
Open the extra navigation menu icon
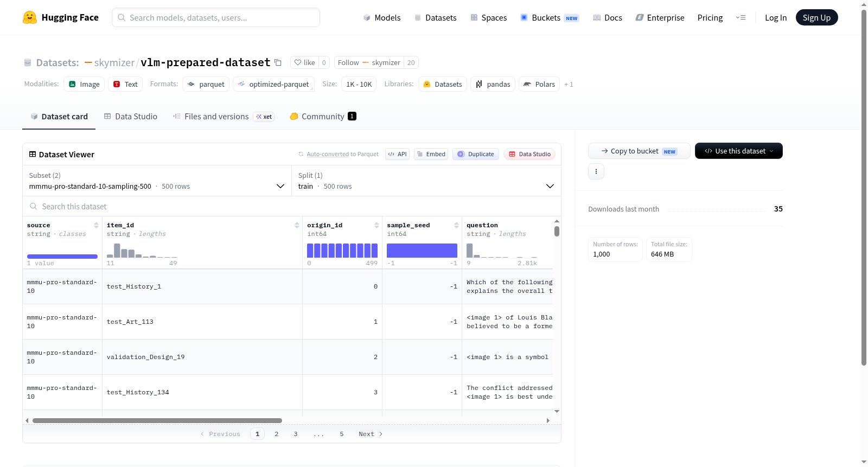coord(741,17)
